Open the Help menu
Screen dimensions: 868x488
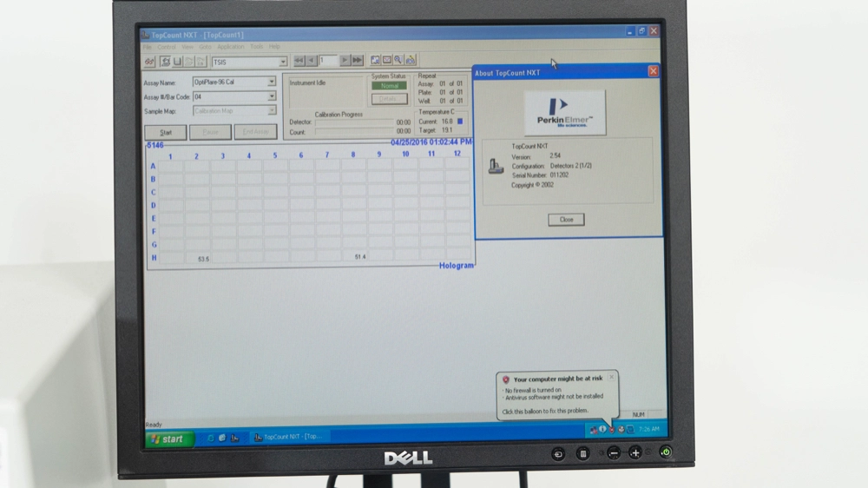274,47
